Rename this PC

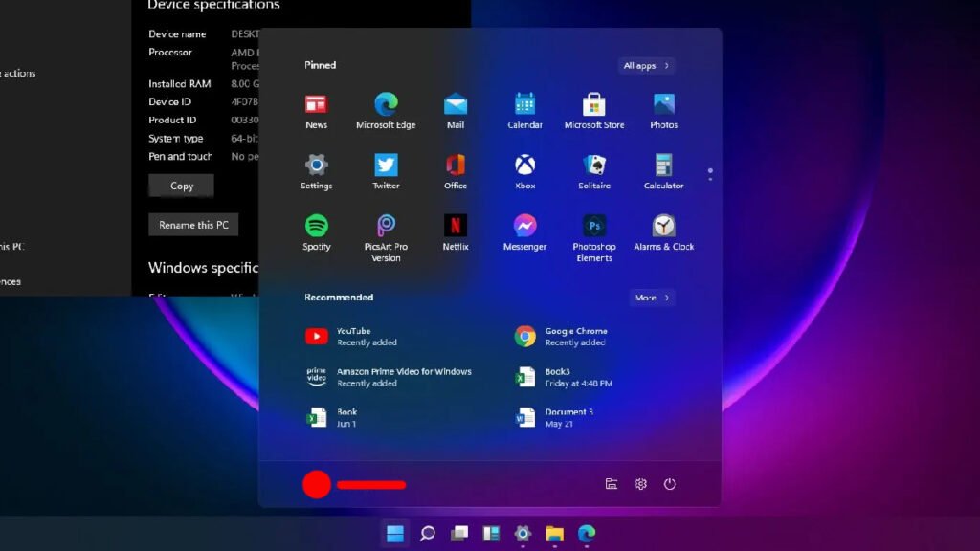tap(193, 224)
